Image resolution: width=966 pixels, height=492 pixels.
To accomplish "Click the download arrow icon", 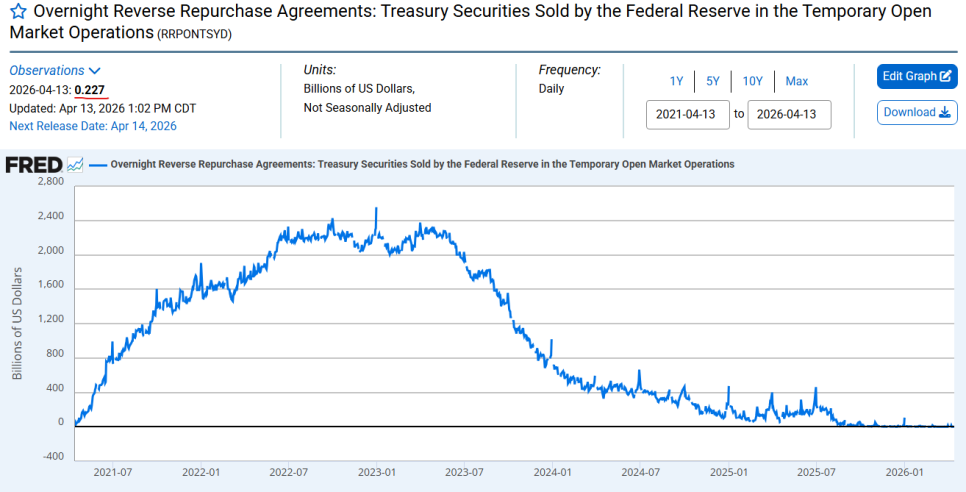I will click(945, 113).
